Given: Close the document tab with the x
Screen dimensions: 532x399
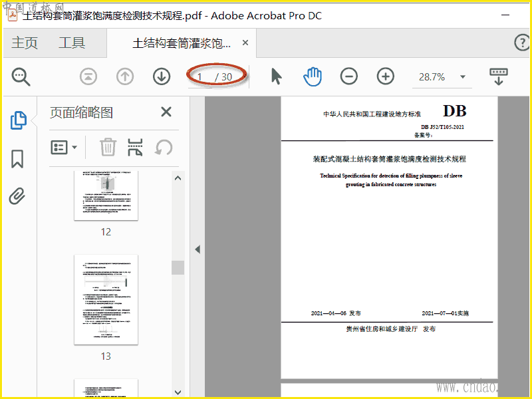Looking at the screenshot, I should pyautogui.click(x=245, y=43).
